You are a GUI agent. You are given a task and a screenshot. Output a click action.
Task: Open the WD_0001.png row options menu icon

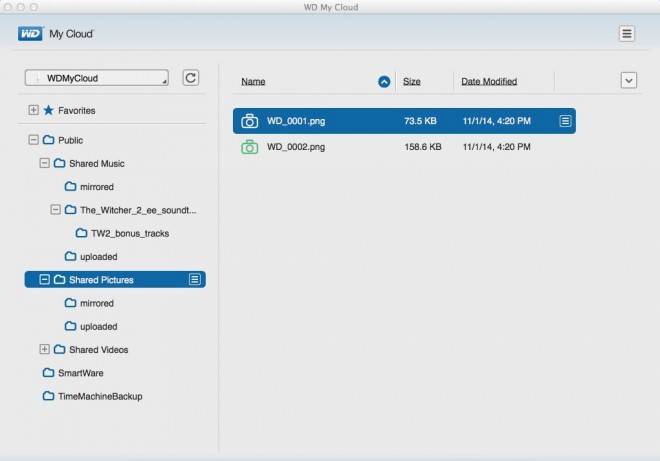(x=565, y=121)
